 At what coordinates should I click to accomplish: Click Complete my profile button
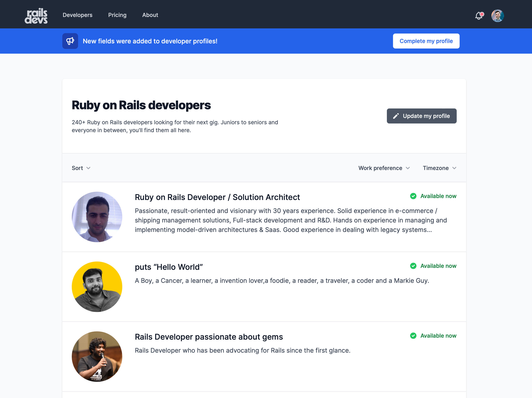point(426,41)
